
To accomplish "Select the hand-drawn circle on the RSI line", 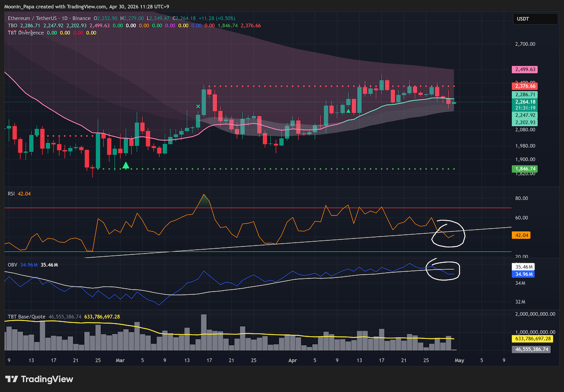I will pos(448,232).
